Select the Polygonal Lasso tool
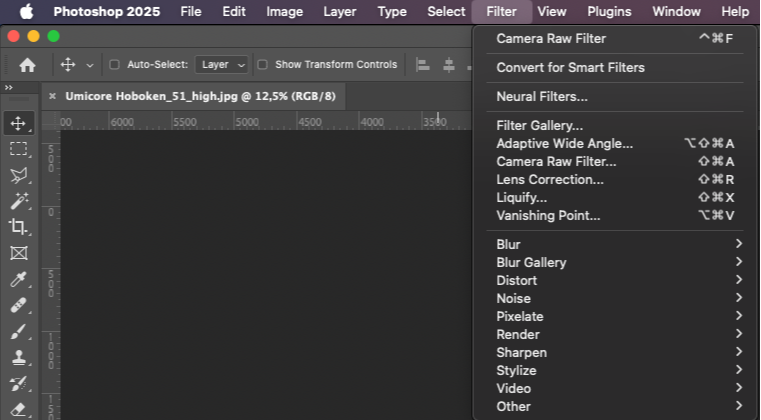Viewport: 761px width, 420px height. pyautogui.click(x=18, y=175)
